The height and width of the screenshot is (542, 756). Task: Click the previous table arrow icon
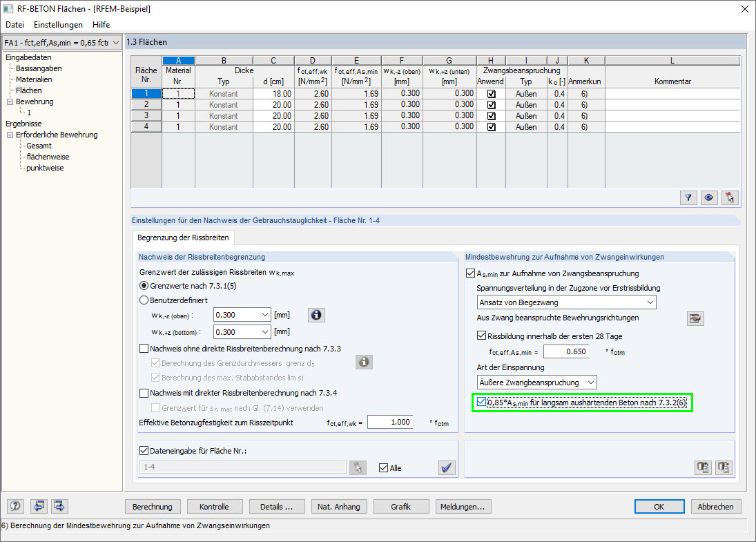point(38,506)
